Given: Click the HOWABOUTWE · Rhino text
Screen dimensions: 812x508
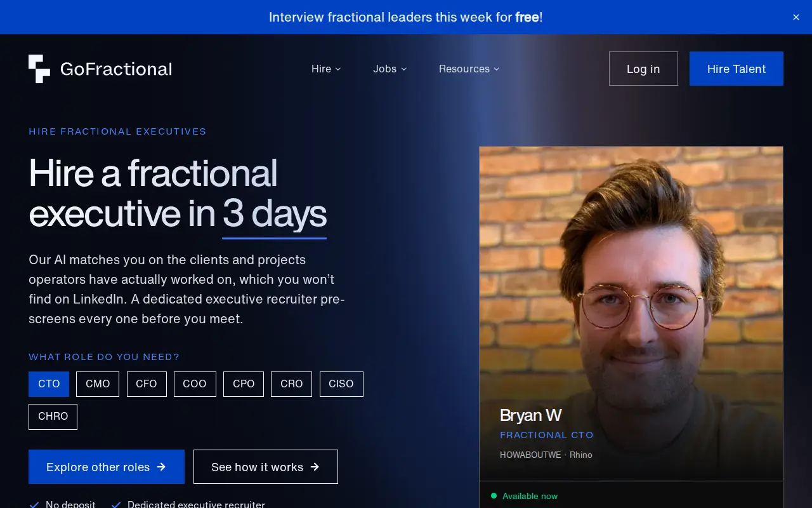Looking at the screenshot, I should 546,455.
